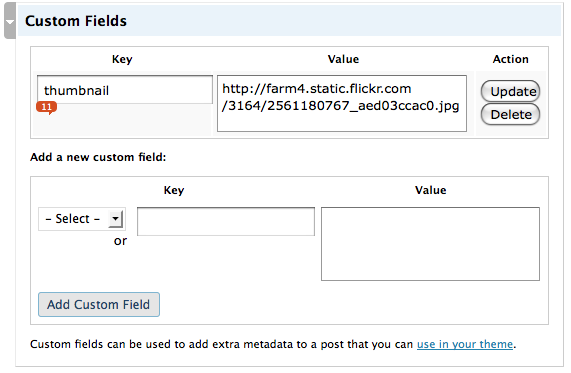Open the "use in your theme" link
The height and width of the screenshot is (373, 571).
tap(465, 344)
